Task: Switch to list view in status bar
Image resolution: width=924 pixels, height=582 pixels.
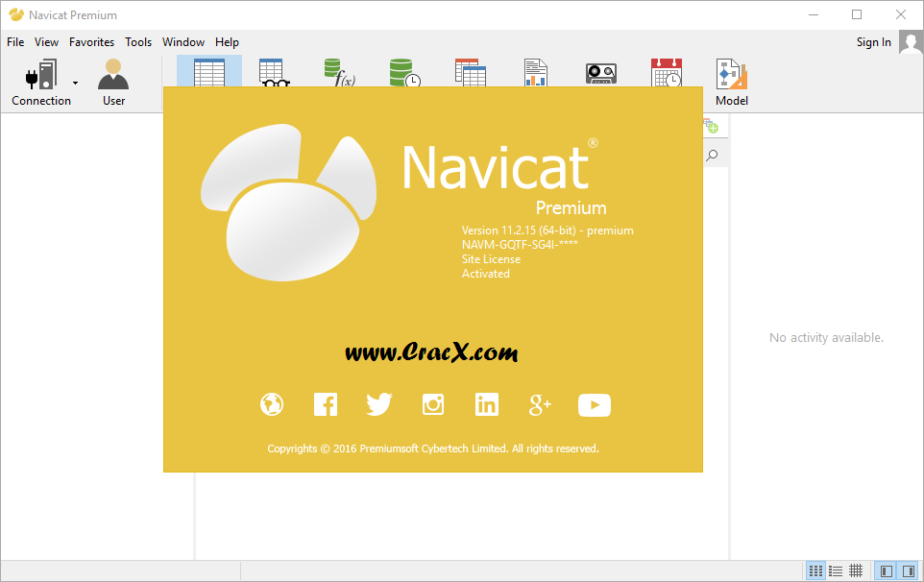Action: 836,570
